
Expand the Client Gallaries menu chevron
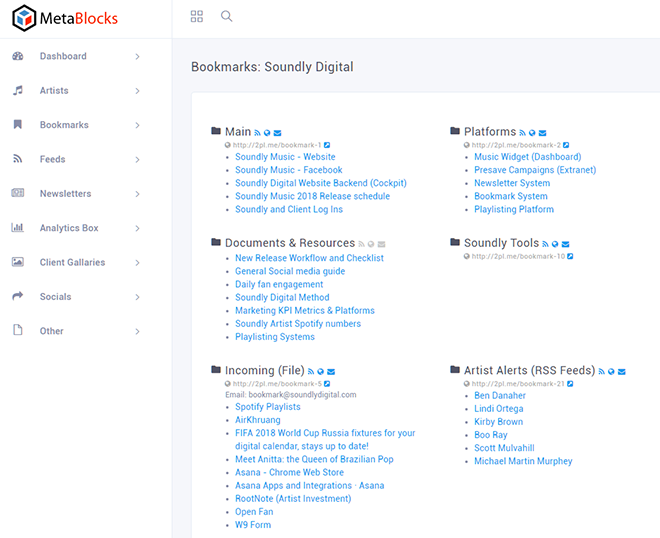pos(137,263)
